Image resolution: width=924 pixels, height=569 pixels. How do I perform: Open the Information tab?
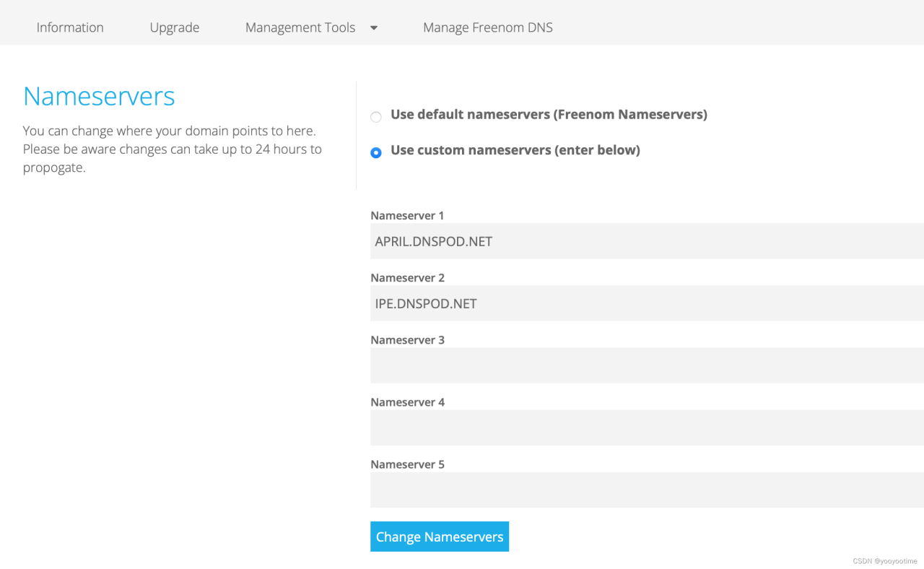(x=70, y=27)
